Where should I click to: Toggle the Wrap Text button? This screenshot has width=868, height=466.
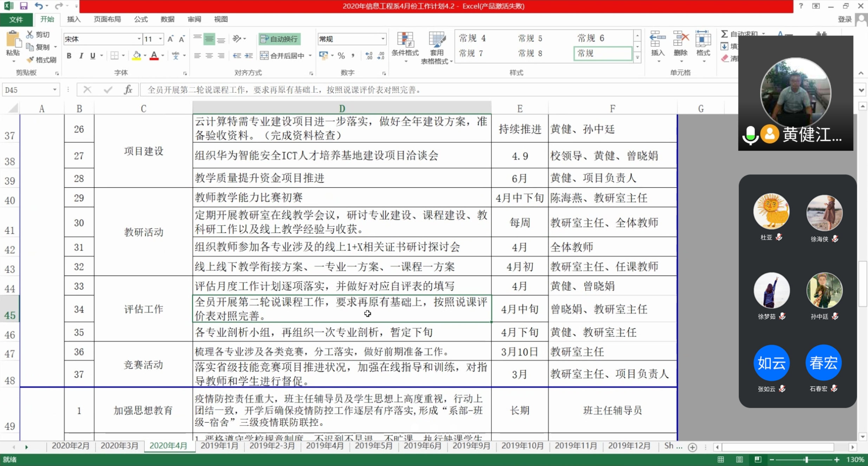coord(280,39)
